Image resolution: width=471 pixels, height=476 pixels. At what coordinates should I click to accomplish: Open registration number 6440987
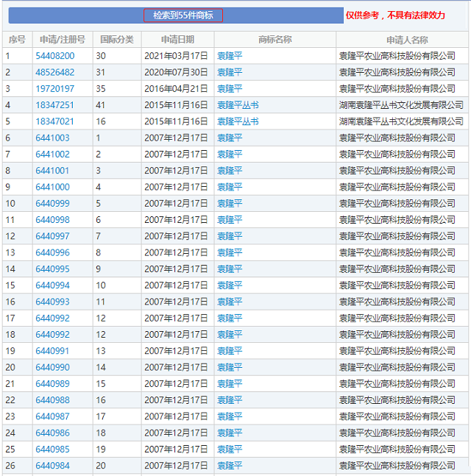tap(52, 416)
